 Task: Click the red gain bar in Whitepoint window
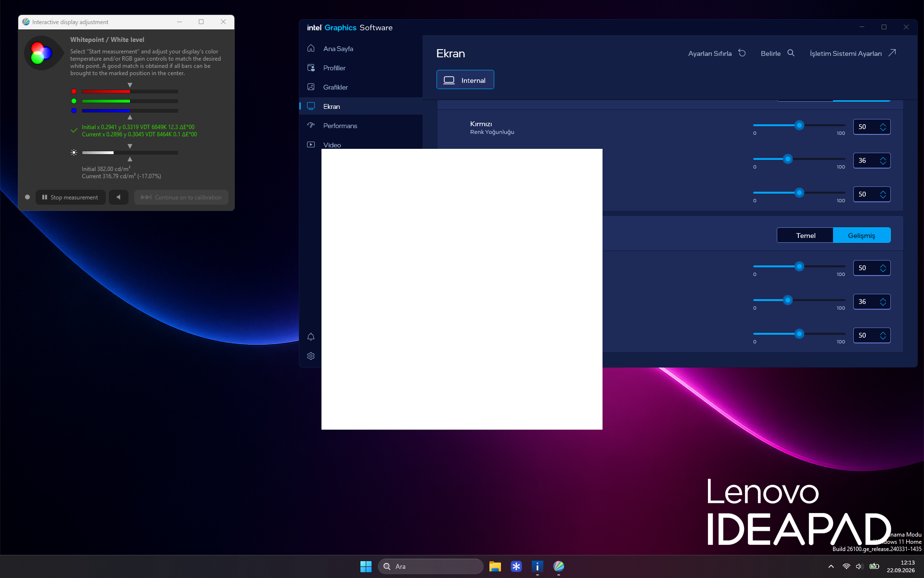pyautogui.click(x=130, y=92)
